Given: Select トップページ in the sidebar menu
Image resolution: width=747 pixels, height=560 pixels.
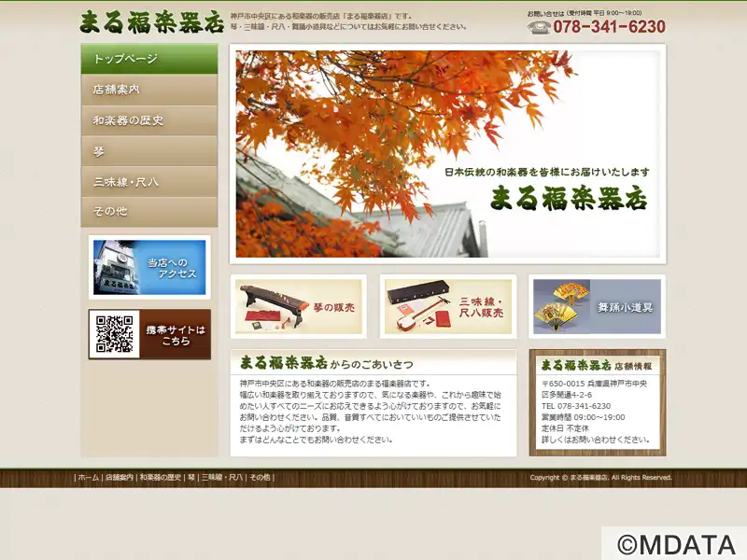Looking at the screenshot, I should pos(149,59).
